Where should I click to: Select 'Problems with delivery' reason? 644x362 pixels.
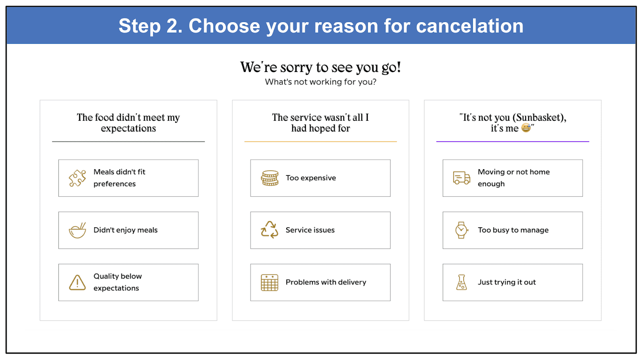[320, 282]
